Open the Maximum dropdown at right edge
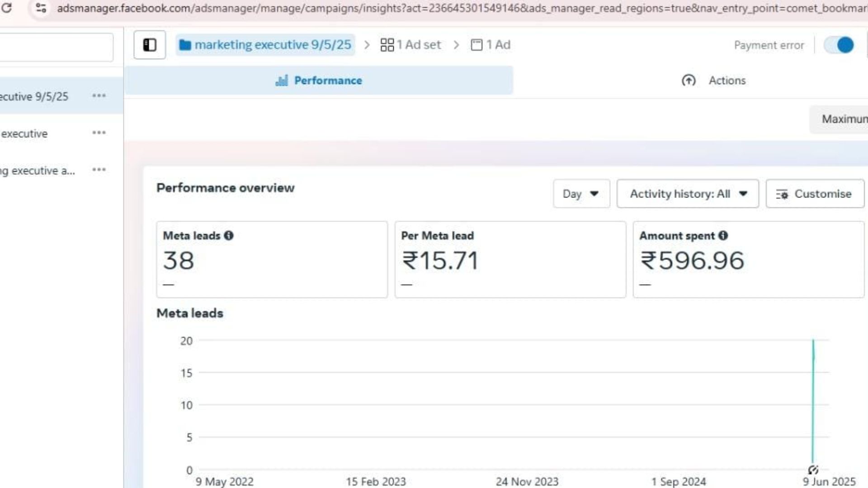The image size is (868, 488). tap(839, 119)
